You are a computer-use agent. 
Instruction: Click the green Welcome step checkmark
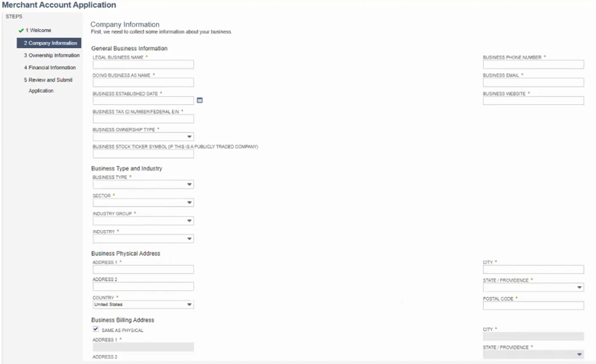24,31
